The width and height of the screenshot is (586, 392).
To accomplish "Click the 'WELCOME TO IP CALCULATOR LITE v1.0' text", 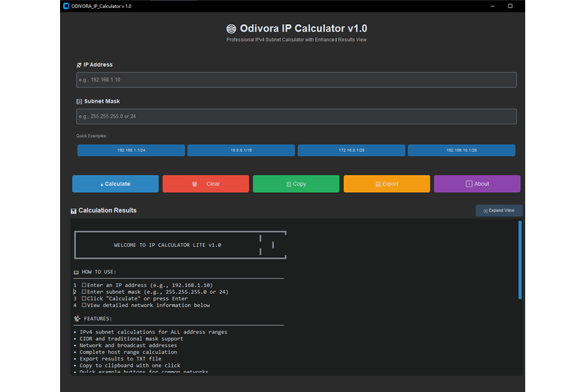I will pos(168,245).
